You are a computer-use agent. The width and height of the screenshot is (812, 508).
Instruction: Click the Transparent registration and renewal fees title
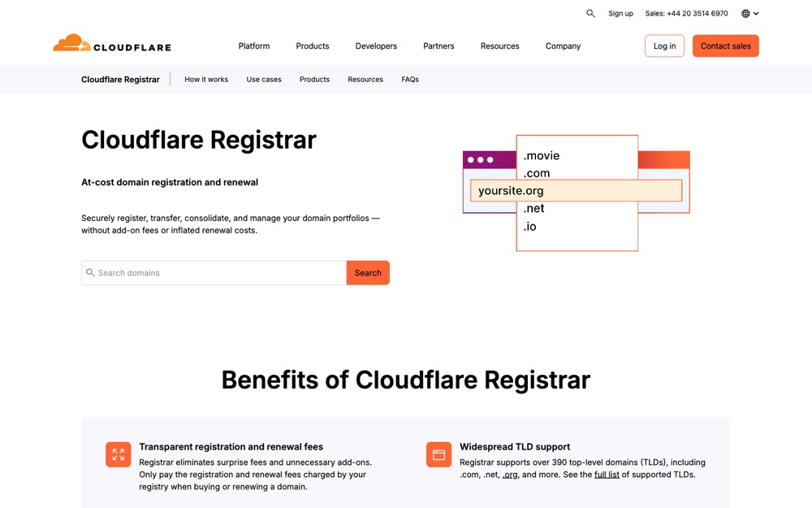(x=231, y=447)
